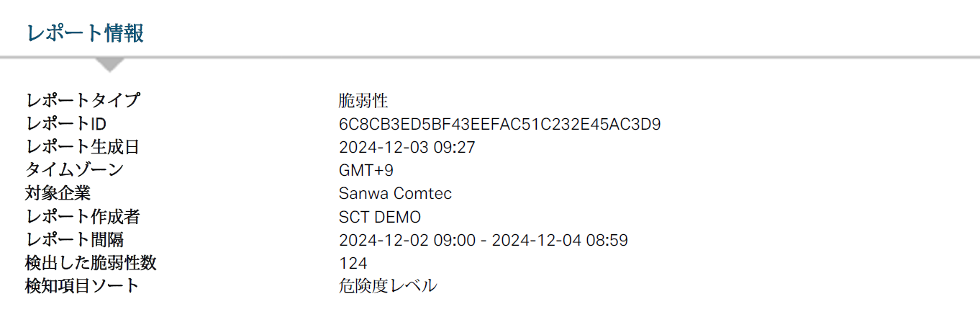Click the レポート生成日 label
This screenshot has height=312, width=980.
tap(82, 147)
